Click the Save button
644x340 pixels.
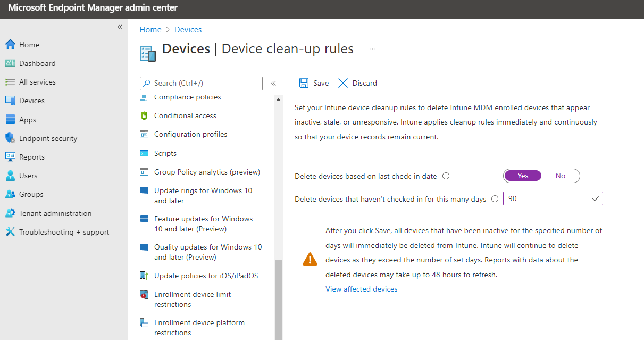pos(314,83)
